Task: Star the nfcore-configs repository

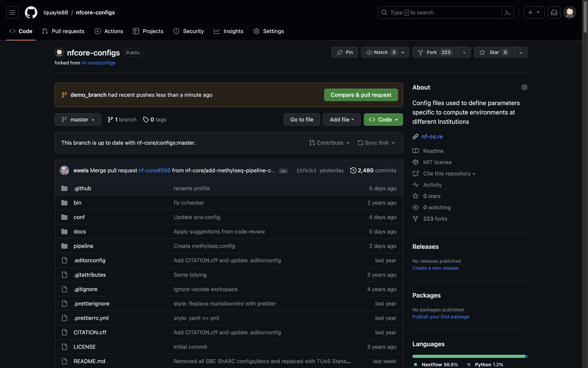Action: click(x=494, y=52)
